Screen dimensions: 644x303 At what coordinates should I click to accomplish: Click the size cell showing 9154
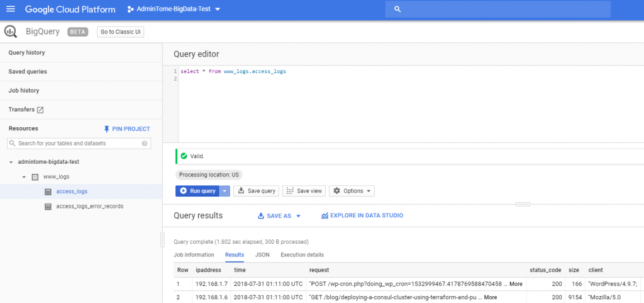tap(575, 297)
